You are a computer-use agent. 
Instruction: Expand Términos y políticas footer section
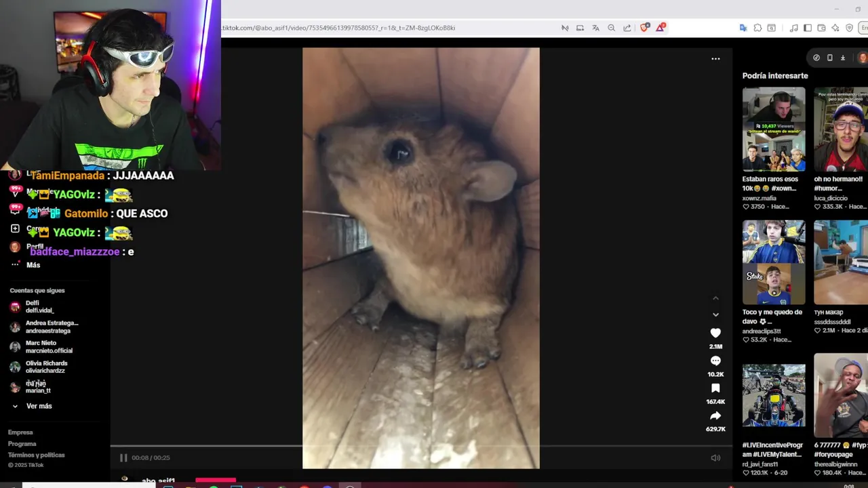(x=37, y=455)
